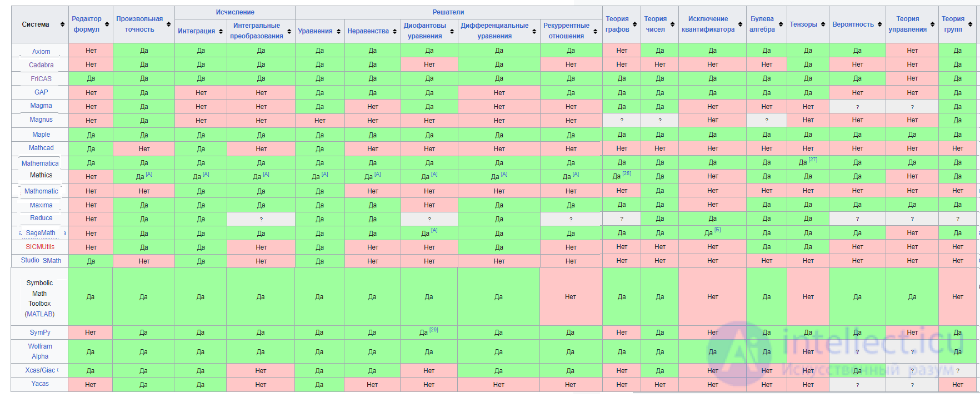Sort by Теория управления column arrows
The image size is (980, 397).
pos(933,24)
